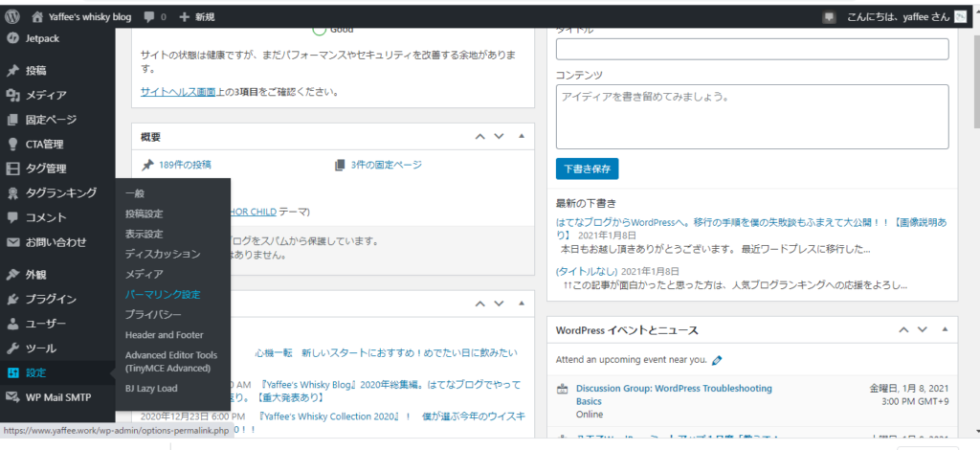Screen dimensions: 980x450
Task: Click the 固定ページ pages icon
Action: click(11, 120)
